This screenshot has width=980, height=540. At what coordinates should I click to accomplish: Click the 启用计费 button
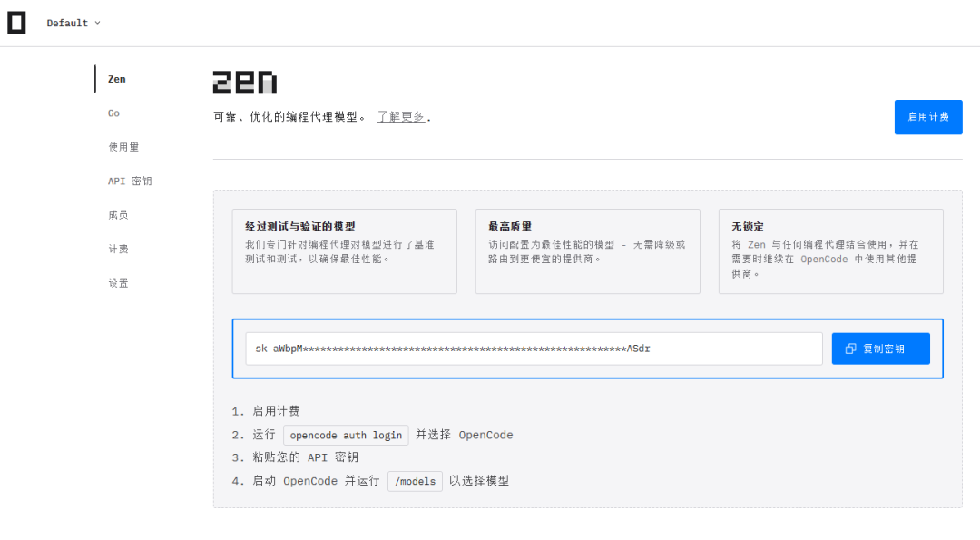click(x=928, y=117)
